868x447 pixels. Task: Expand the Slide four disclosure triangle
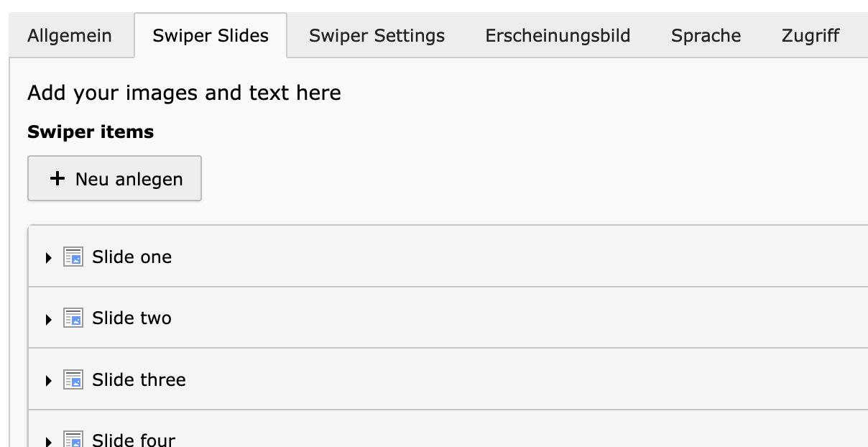(x=48, y=441)
